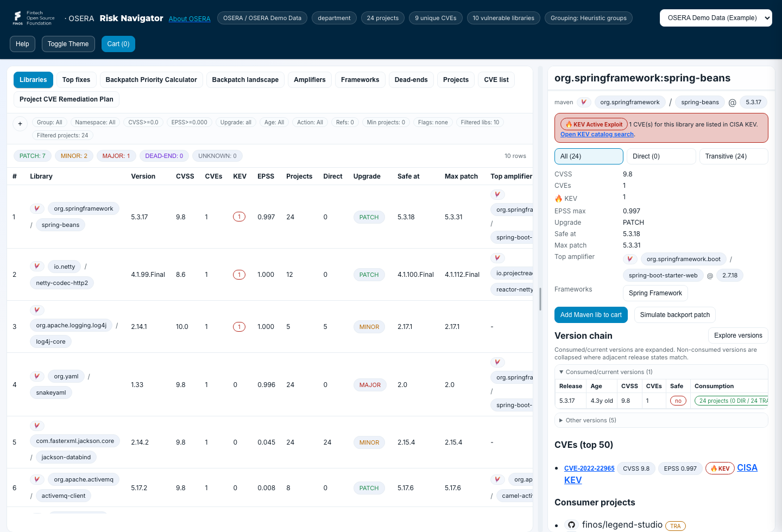Click Maven icon in spring-beans amplifier column
This screenshot has height=532, width=782.
[x=497, y=194]
